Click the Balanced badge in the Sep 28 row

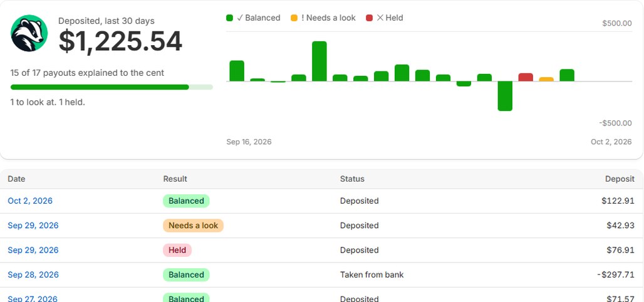point(186,275)
